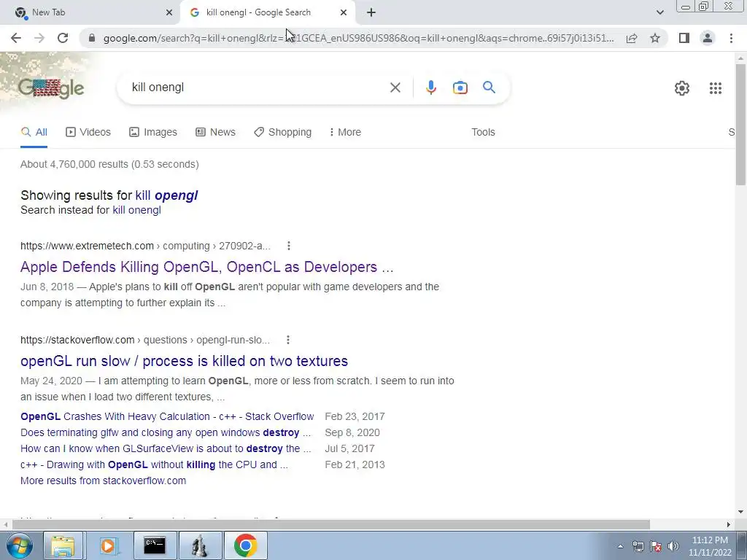
Task: View more results from stackoverflow.com
Action: (104, 481)
